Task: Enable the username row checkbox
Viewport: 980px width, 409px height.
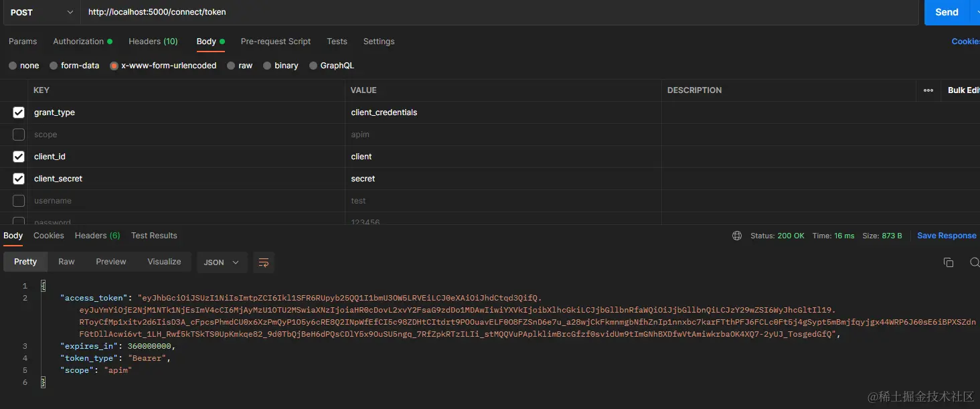Action: (x=19, y=201)
